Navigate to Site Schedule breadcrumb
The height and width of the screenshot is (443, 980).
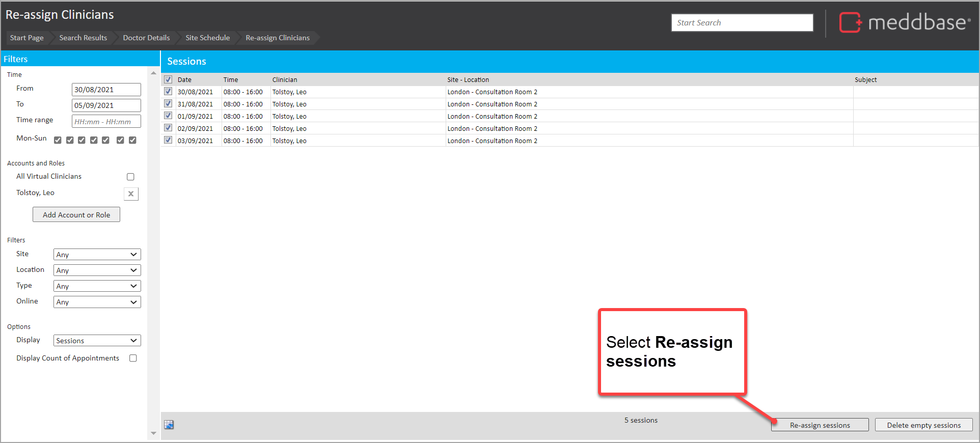(207, 38)
